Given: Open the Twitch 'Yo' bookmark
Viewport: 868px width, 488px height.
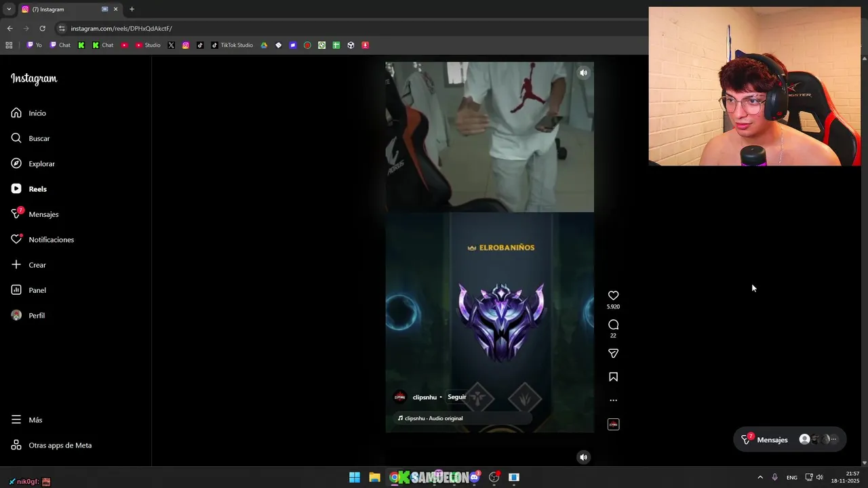Looking at the screenshot, I should pos(34,45).
